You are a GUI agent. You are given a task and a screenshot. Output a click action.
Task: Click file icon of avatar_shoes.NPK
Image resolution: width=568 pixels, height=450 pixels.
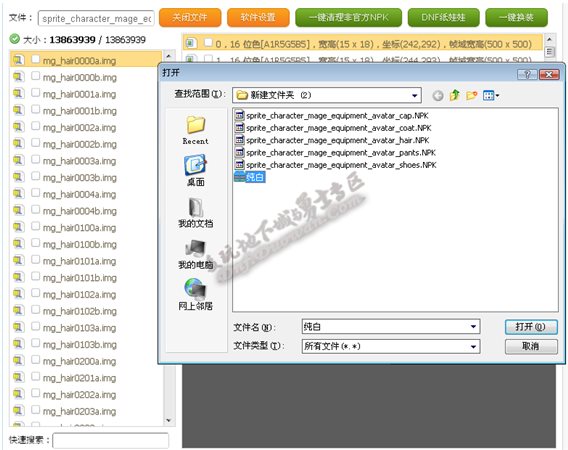pyautogui.click(x=239, y=165)
